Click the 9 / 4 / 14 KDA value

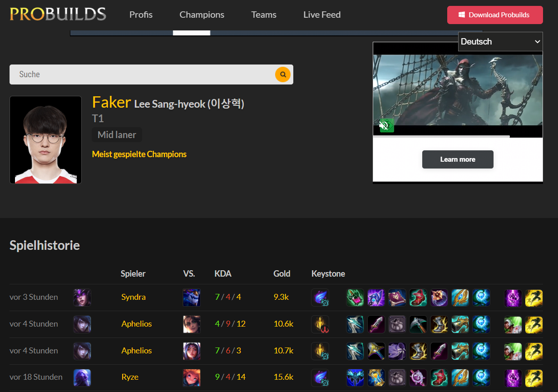[230, 377]
